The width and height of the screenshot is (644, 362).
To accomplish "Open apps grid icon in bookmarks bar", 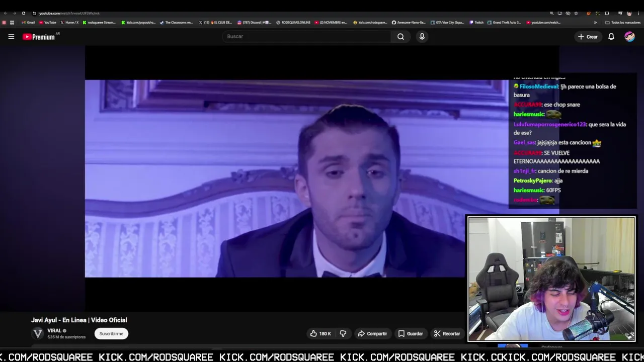I will (x=12, y=23).
